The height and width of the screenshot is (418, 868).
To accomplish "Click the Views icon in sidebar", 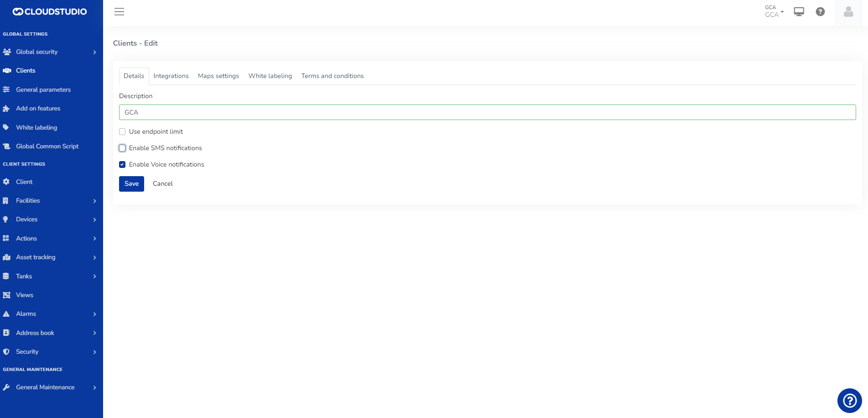I will 6,295.
